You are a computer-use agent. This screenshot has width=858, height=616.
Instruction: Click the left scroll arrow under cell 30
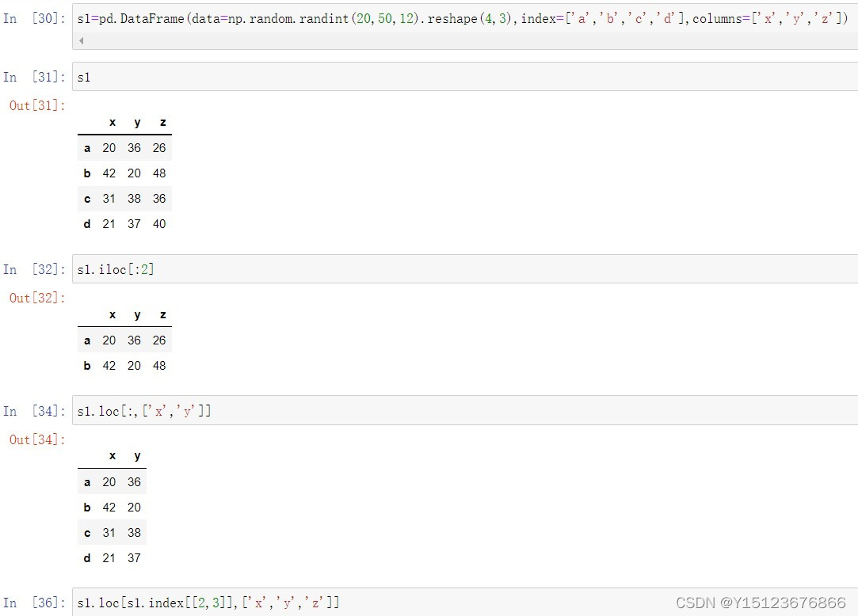(81, 40)
